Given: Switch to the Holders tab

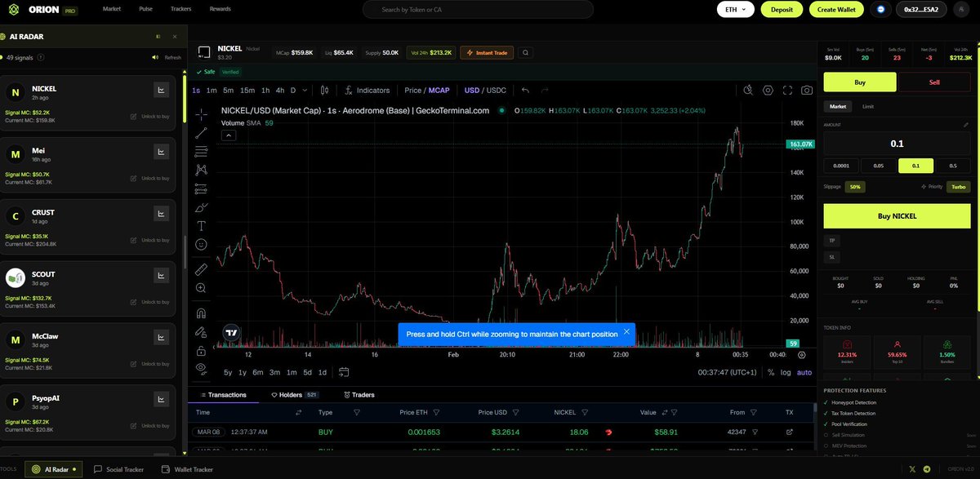Looking at the screenshot, I should coord(295,395).
